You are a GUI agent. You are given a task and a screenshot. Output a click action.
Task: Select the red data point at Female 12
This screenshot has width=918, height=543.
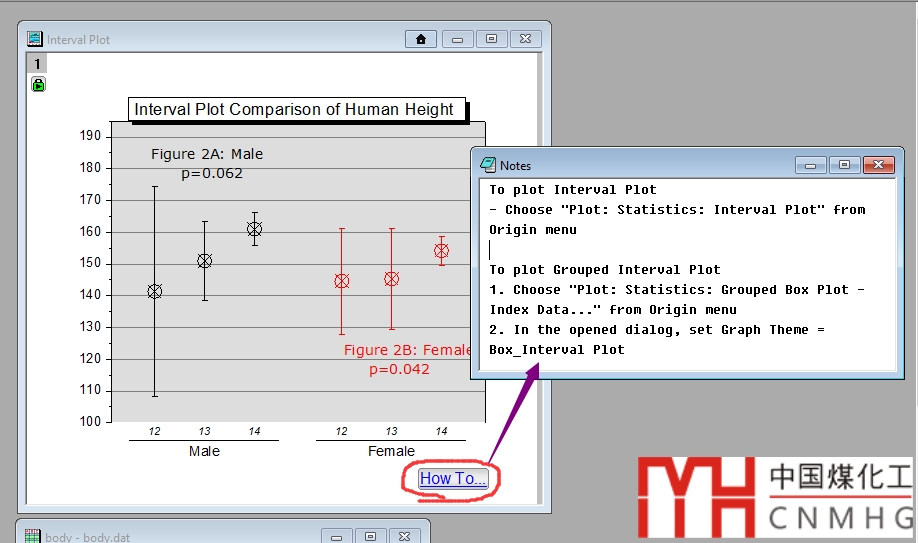(x=342, y=281)
